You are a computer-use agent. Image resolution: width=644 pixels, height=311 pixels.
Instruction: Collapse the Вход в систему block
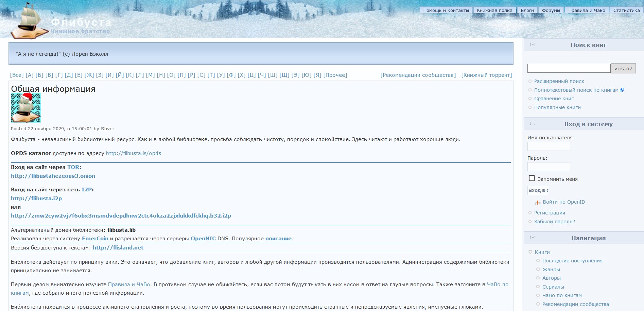(x=533, y=124)
